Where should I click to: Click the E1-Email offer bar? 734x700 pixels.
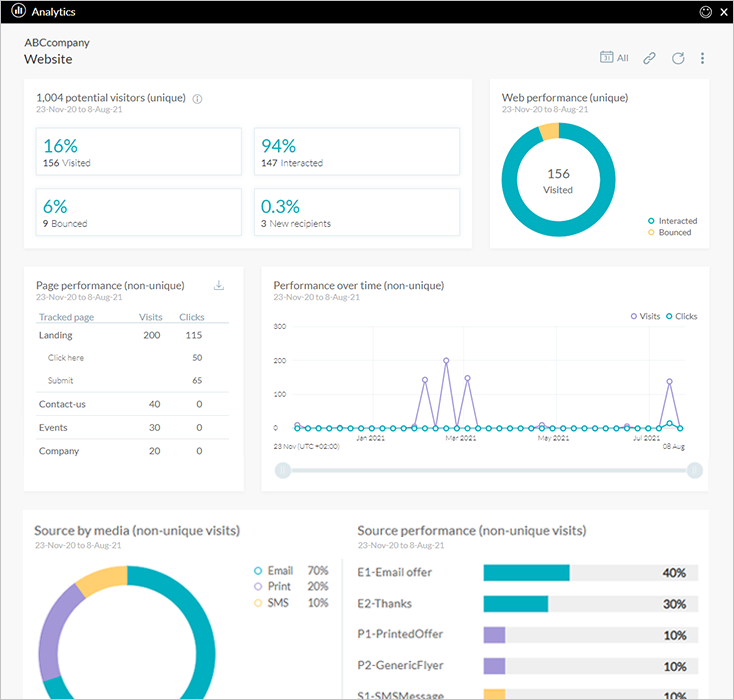(527, 573)
